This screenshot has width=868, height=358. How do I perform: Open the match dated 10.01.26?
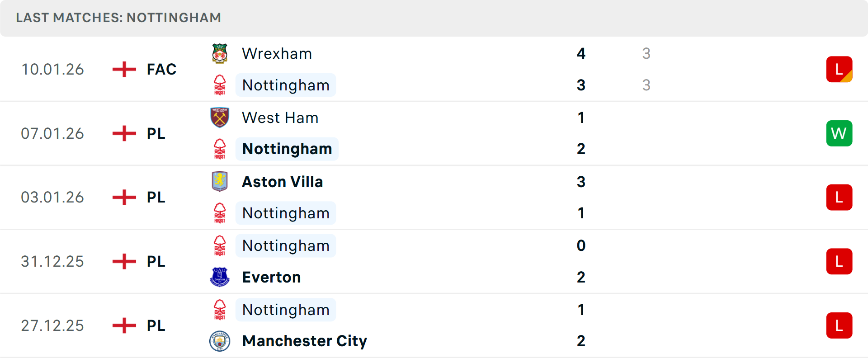coord(52,69)
